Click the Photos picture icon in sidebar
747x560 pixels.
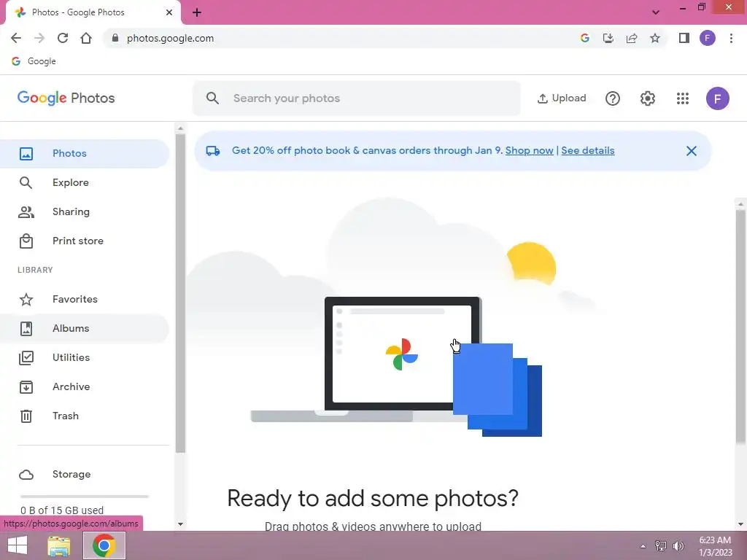coord(26,154)
